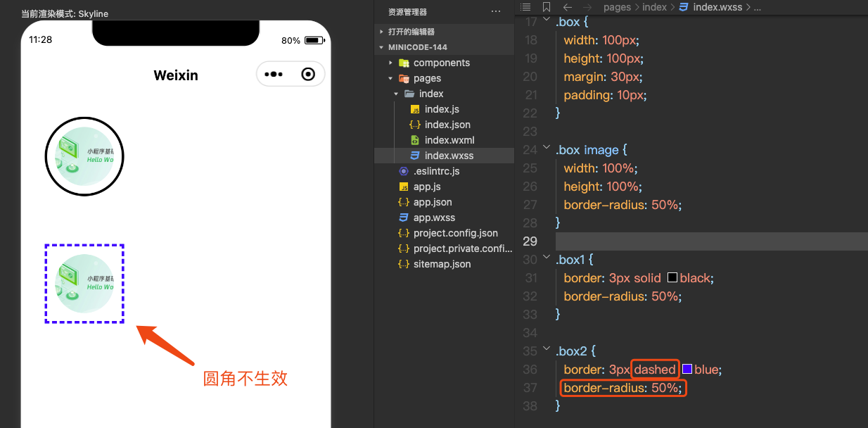This screenshot has height=428, width=868.
Task: Open index.wxml in the file tree
Action: click(449, 140)
